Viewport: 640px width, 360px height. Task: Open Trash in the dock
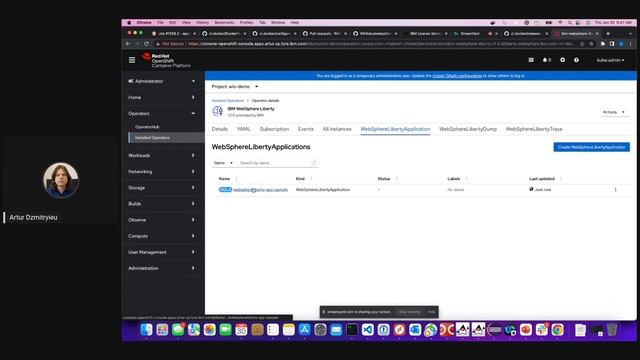(x=612, y=330)
